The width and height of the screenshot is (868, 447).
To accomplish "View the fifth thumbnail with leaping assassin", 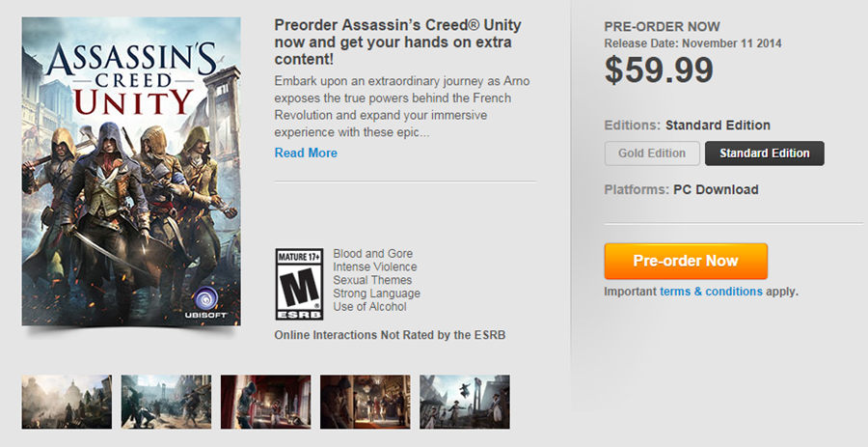I will tap(465, 402).
